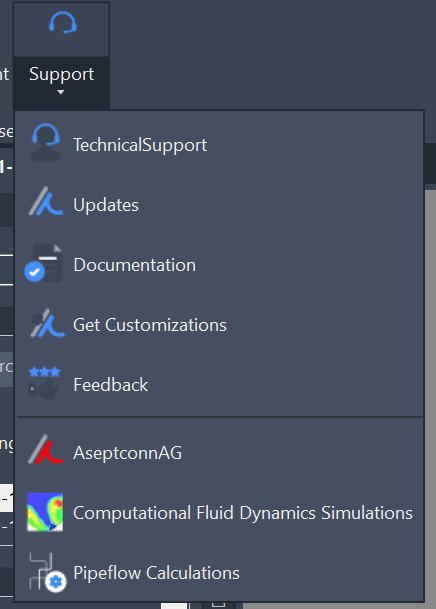Open the Documentation entry
436x609 pixels.
(219, 265)
